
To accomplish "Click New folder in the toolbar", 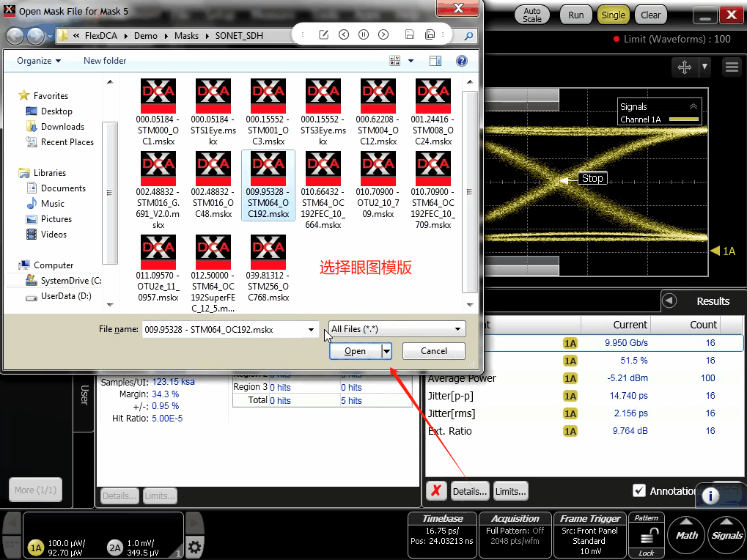I will (105, 61).
